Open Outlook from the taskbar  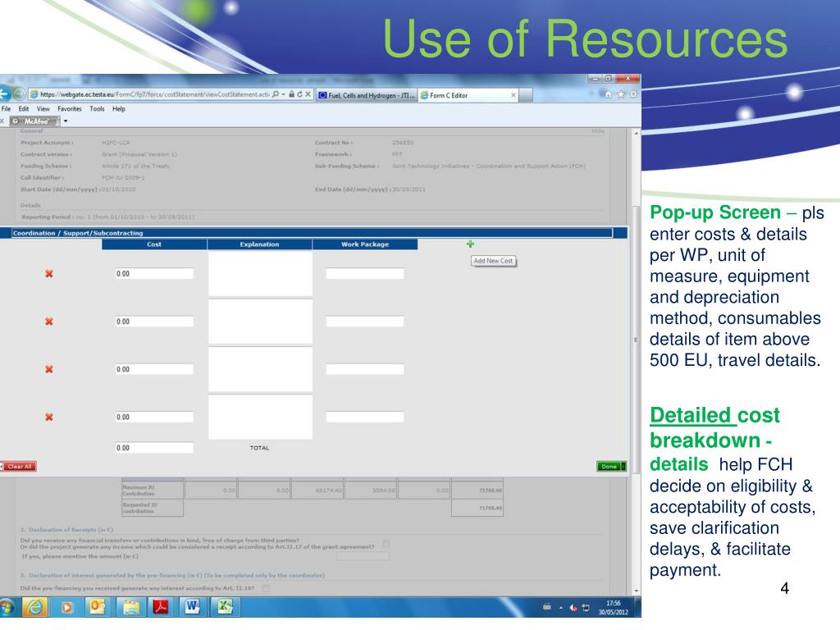(98, 607)
